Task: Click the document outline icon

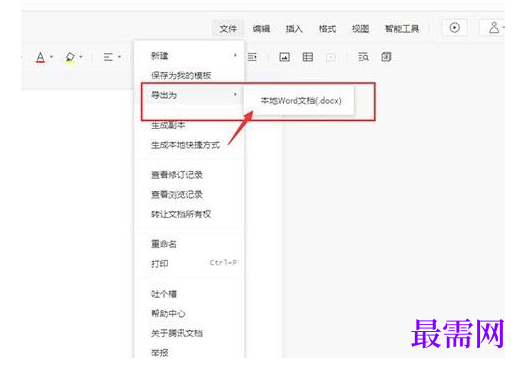Action: point(386,57)
